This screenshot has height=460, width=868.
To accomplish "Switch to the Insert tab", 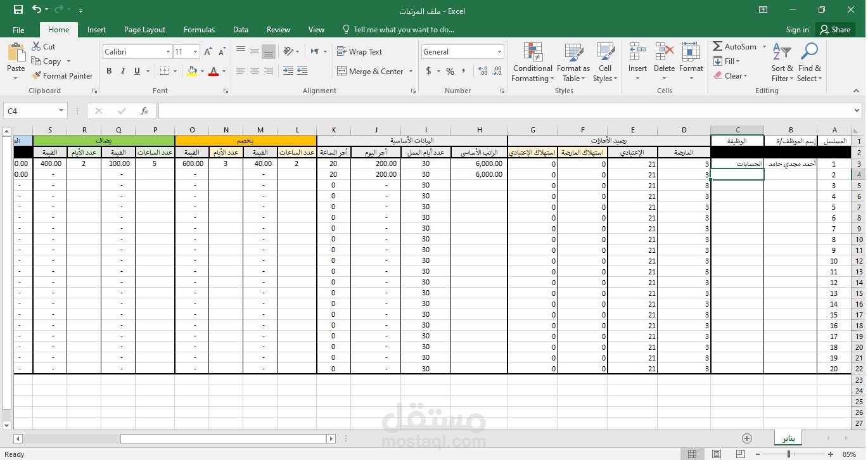I will click(x=96, y=30).
